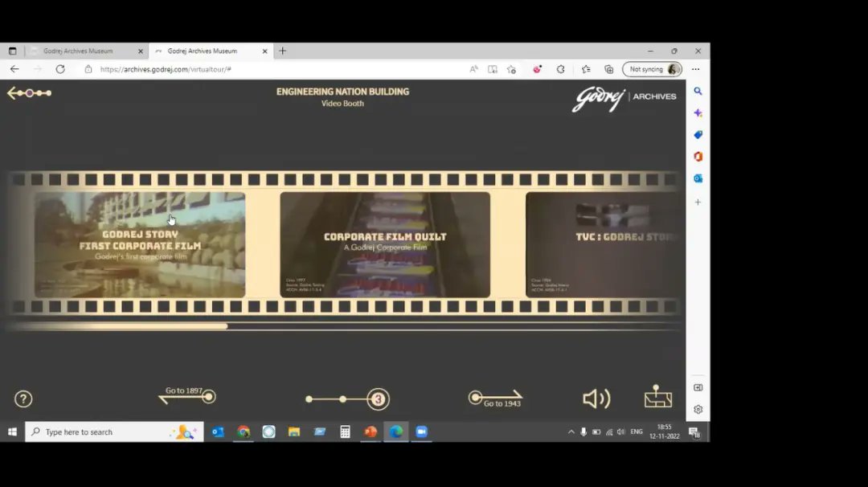Open the Collections icon
Viewport: 868px width, 487px height.
(x=609, y=69)
